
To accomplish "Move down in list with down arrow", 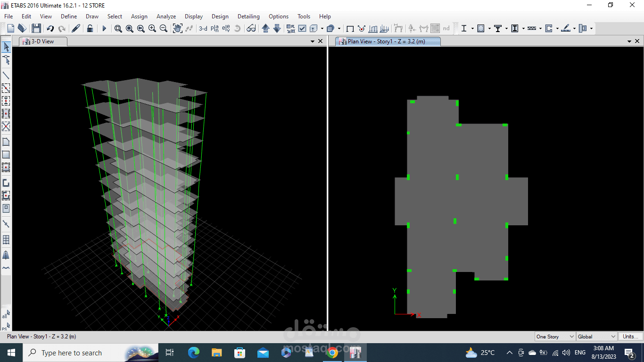I will [x=277, y=28].
